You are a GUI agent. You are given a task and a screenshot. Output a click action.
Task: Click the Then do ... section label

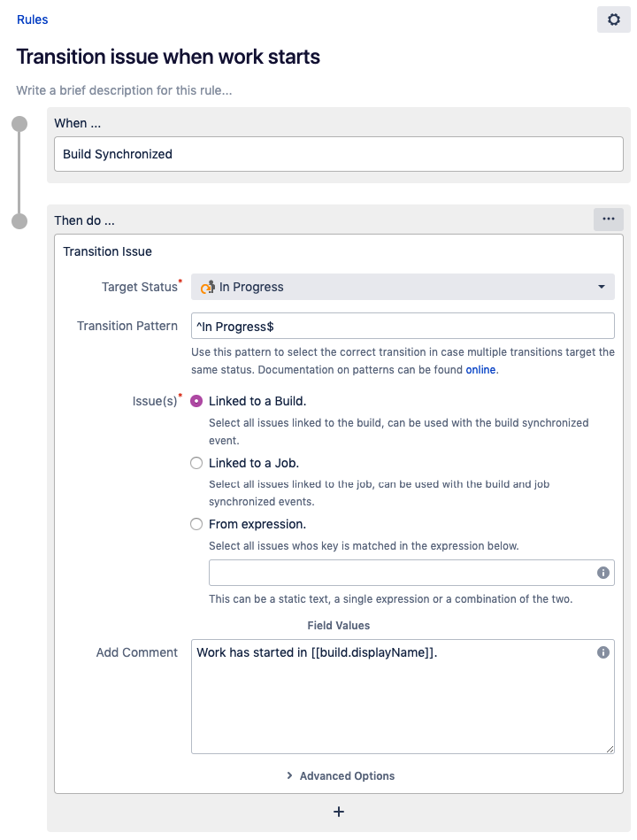click(85, 220)
